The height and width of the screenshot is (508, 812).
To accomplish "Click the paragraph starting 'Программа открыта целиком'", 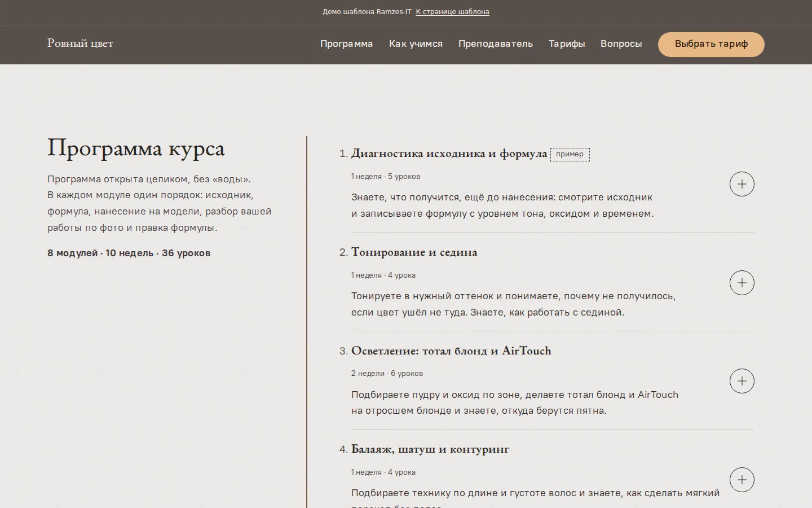I will click(x=160, y=204).
